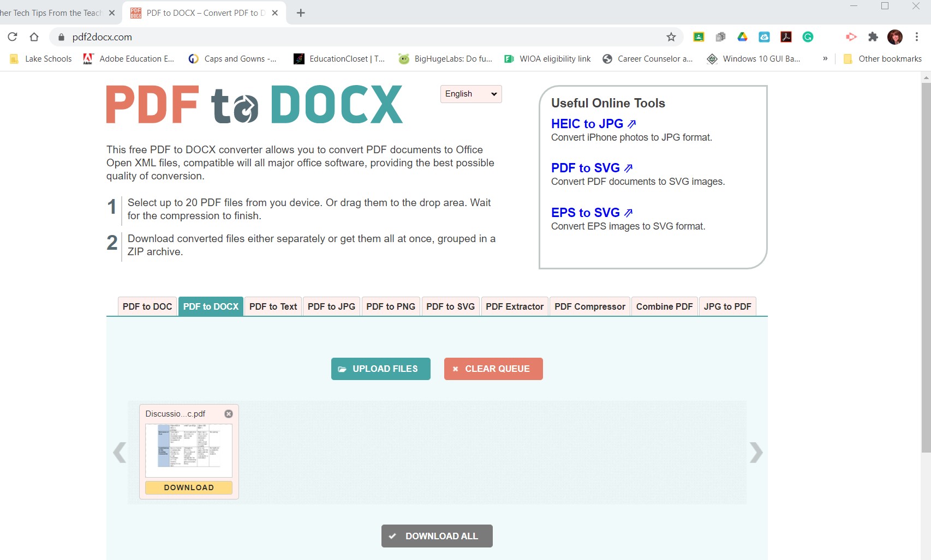Open the Adobe Acrobat extension
Screen dimensions: 931x560
786,37
